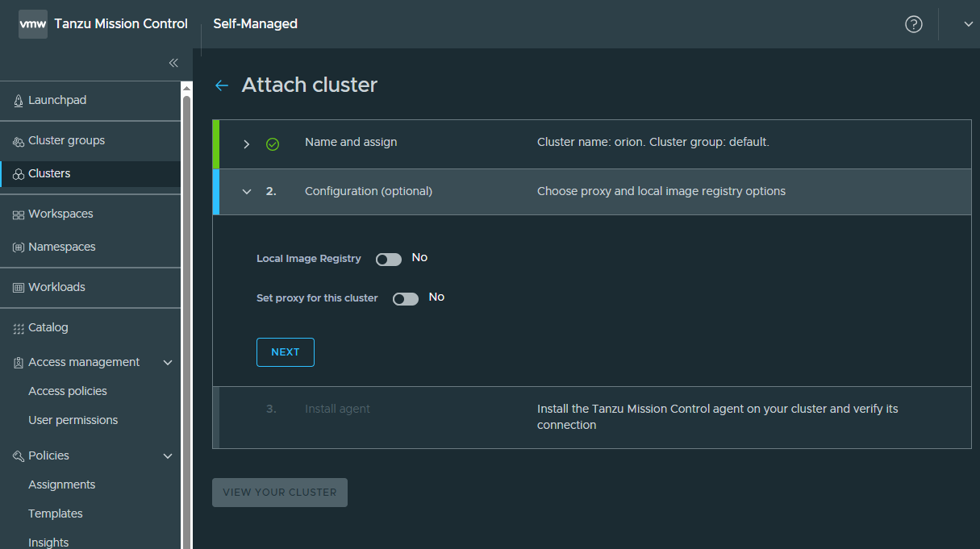
Task: Collapse the Access management section chevron
Action: pos(168,363)
